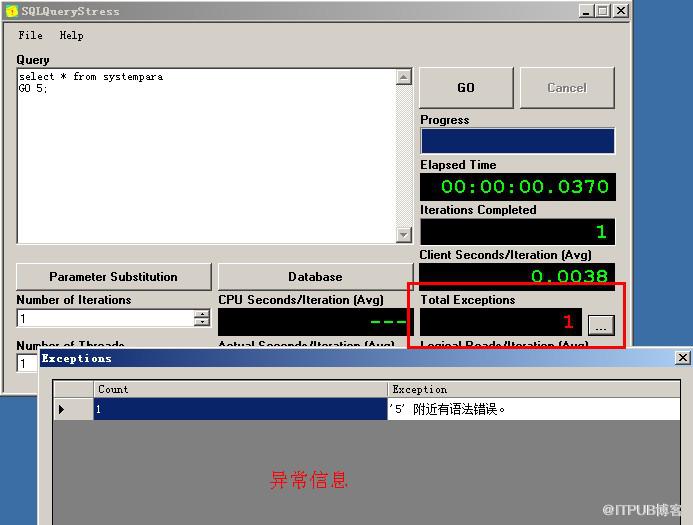Select the count cell showing 1
Image resolution: width=693 pixels, height=525 pixels.
tap(240, 409)
